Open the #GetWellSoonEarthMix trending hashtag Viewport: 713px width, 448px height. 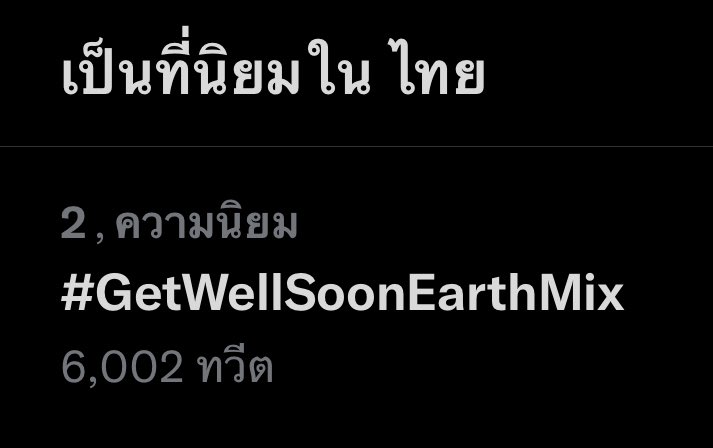(342, 293)
